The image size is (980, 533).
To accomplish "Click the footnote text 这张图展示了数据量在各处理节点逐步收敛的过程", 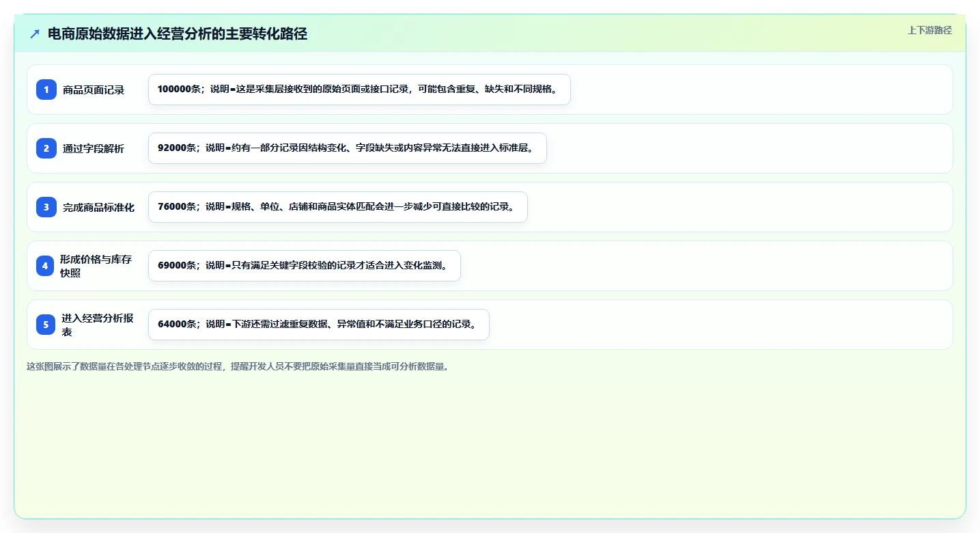I will [x=124, y=366].
